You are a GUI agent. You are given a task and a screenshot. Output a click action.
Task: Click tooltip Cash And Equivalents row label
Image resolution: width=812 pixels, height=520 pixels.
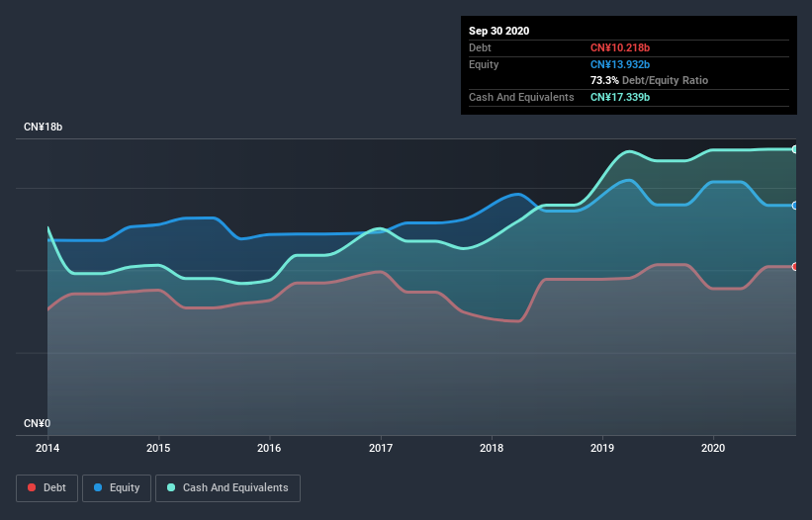pyautogui.click(x=521, y=97)
